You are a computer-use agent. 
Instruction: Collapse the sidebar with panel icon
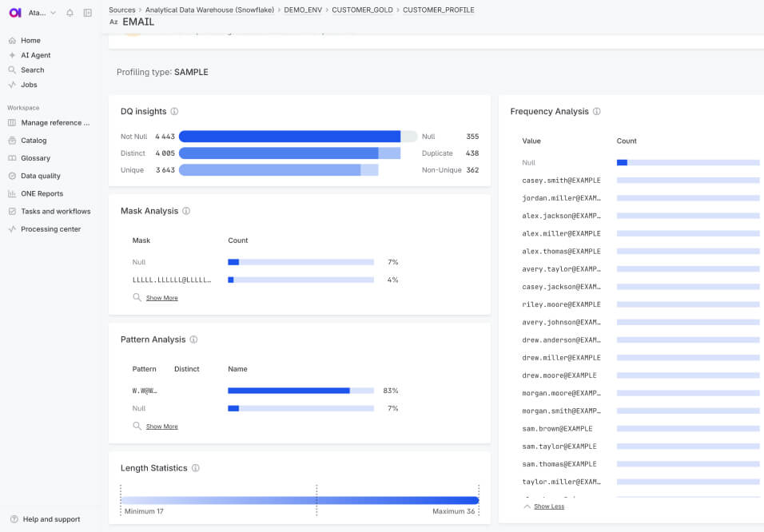tap(88, 13)
